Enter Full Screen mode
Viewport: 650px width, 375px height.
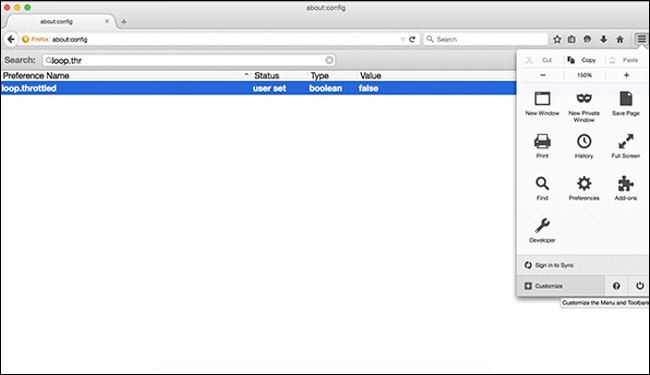(x=626, y=146)
